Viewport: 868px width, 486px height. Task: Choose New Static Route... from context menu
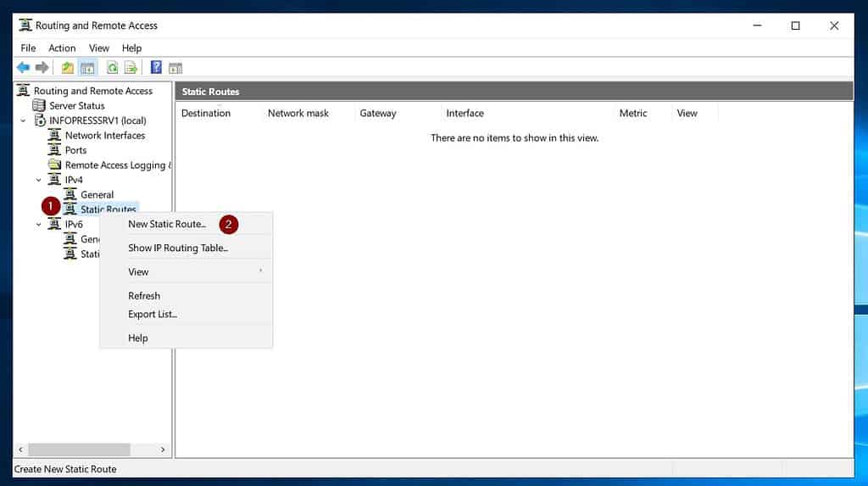[186, 224]
